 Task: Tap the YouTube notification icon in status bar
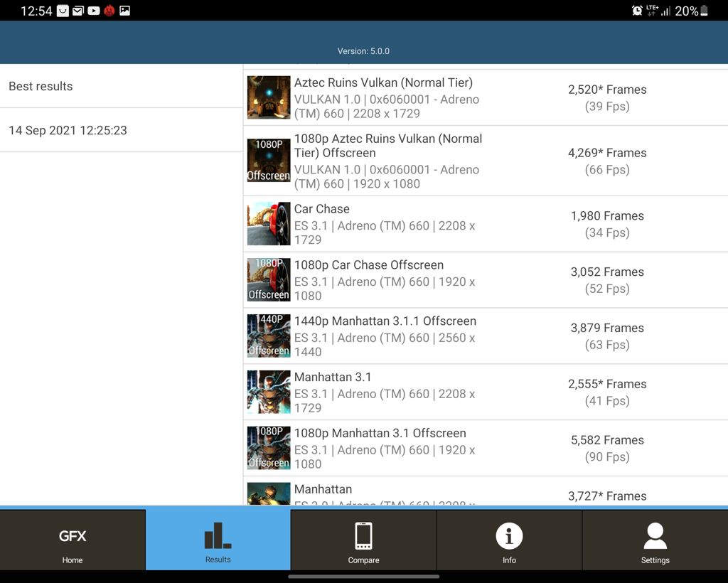pos(93,11)
